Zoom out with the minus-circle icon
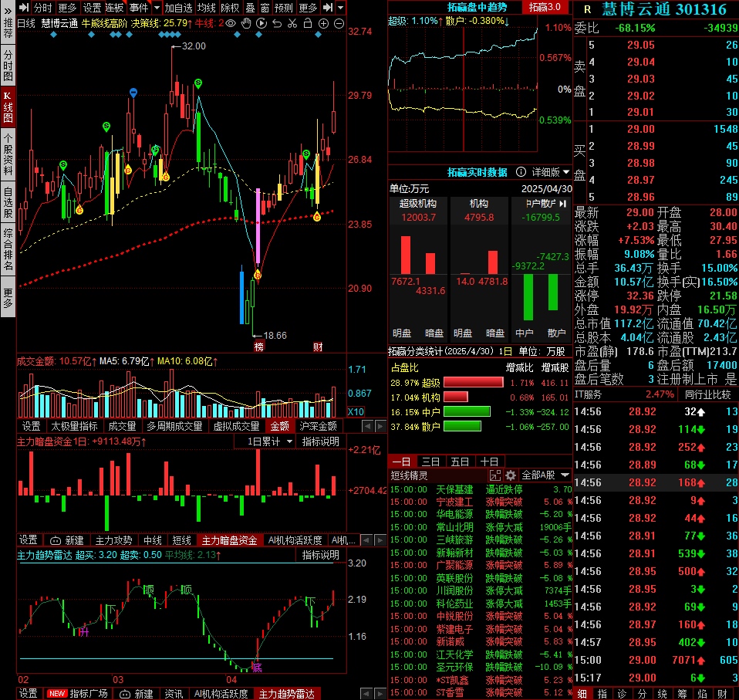This screenshot has height=700, width=739. 339,23
